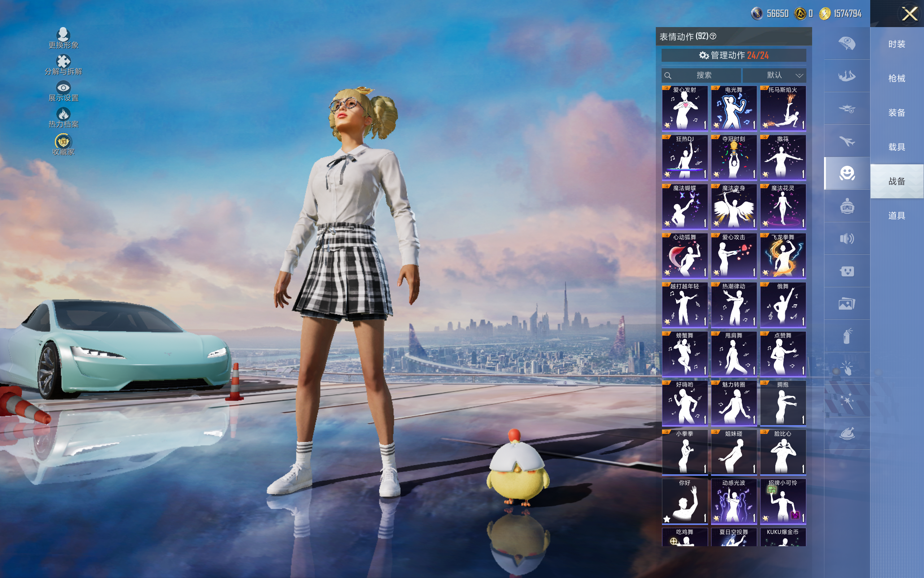
Task: Select the 托马斯焰火 emote
Action: 783,108
